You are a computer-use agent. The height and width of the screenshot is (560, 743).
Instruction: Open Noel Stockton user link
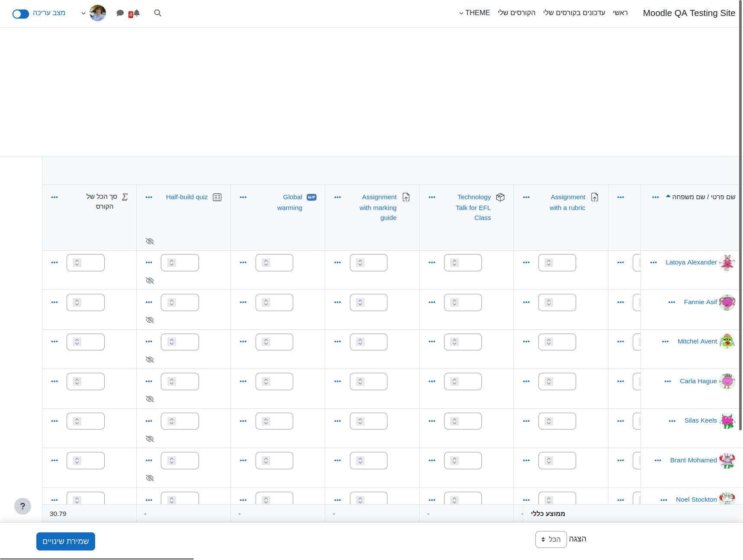[x=696, y=500]
